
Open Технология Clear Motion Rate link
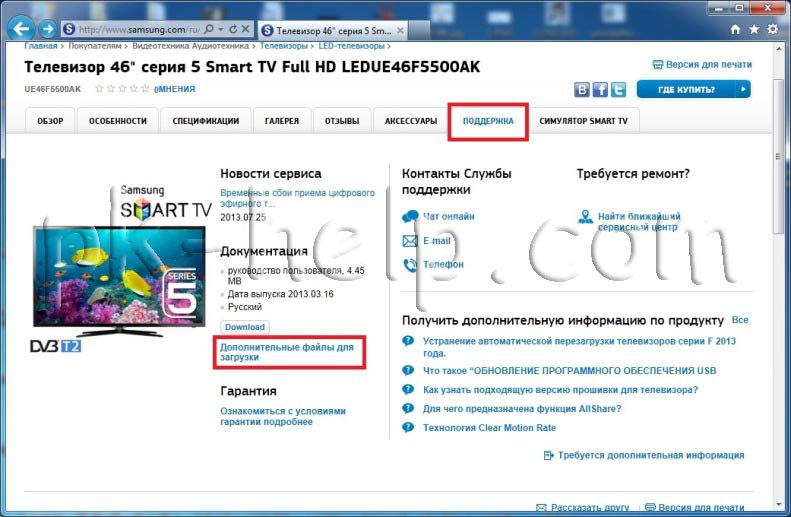489,428
